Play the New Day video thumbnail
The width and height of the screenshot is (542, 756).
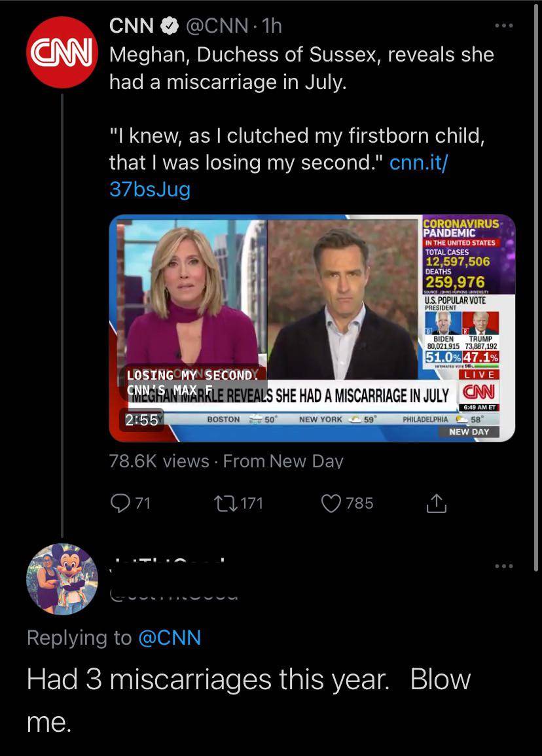[312, 327]
